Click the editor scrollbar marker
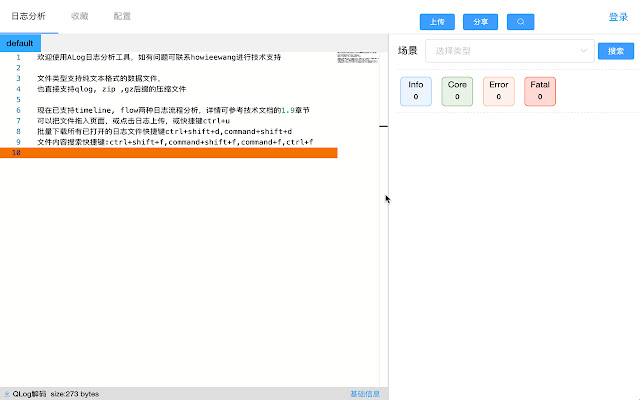The height and width of the screenshot is (400, 640). [383, 127]
